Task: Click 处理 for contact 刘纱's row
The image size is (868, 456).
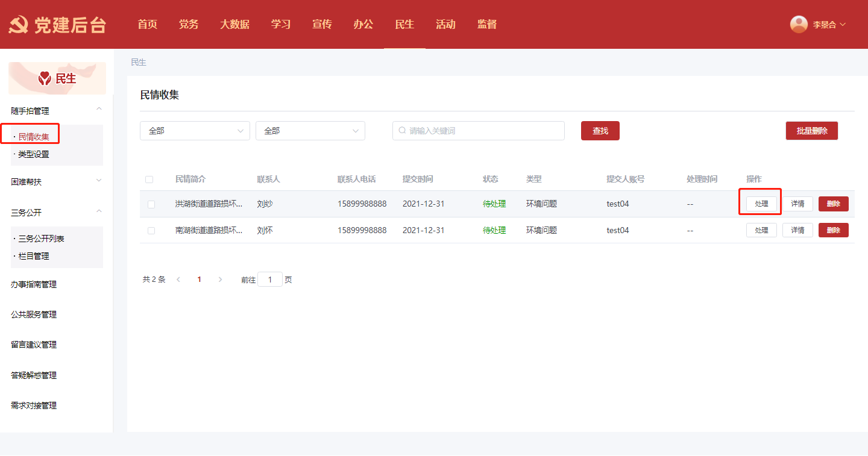Action: click(x=761, y=204)
